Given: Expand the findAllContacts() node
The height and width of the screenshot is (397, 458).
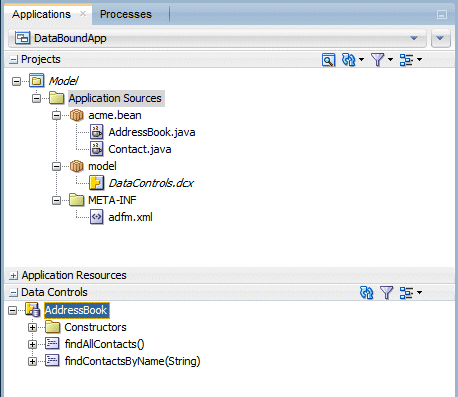Looking at the screenshot, I should (x=32, y=344).
